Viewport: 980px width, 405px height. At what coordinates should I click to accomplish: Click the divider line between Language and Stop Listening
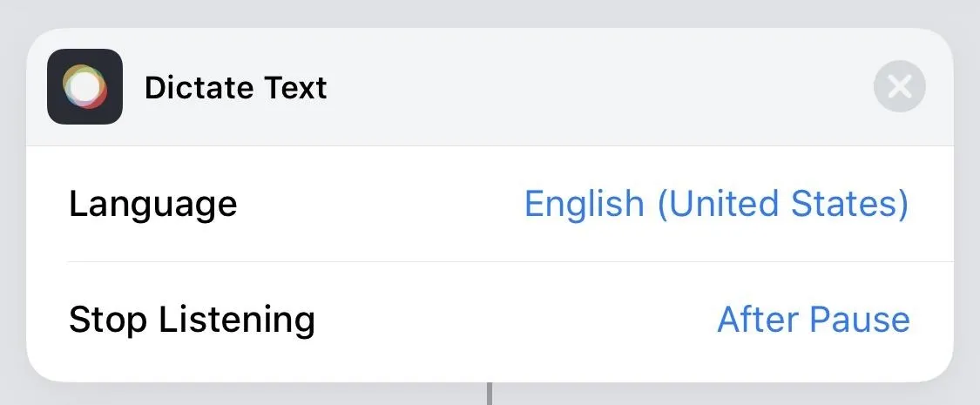point(510,262)
